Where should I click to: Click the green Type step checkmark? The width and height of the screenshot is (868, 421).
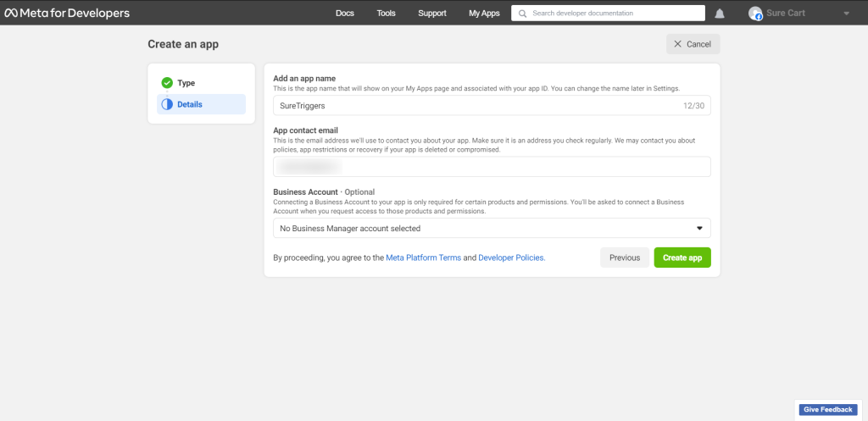coord(167,83)
